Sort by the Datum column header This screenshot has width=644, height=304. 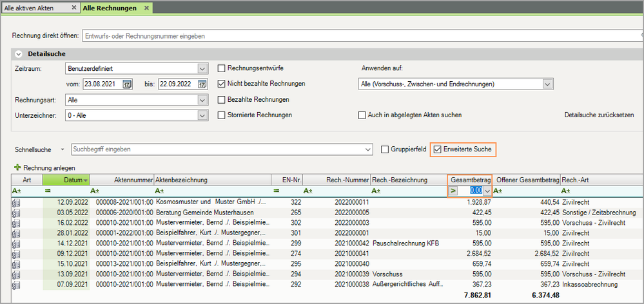click(x=66, y=180)
